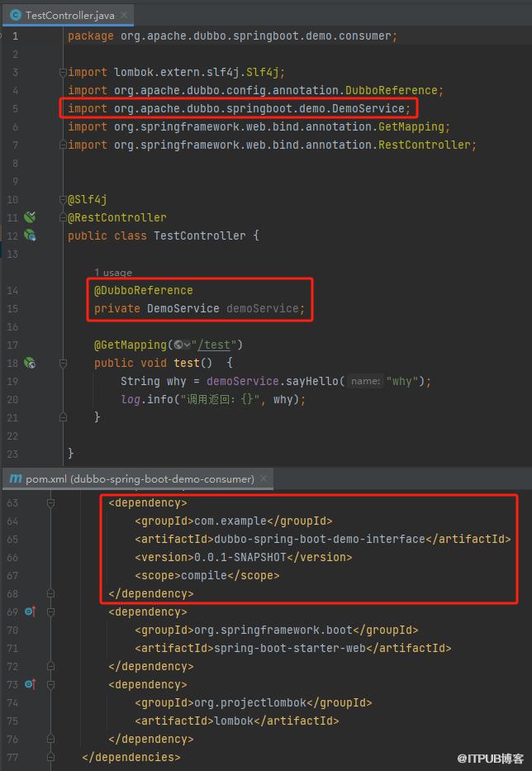Collapse the imports fold marker at line 3
The width and height of the screenshot is (532, 771).
point(63,72)
